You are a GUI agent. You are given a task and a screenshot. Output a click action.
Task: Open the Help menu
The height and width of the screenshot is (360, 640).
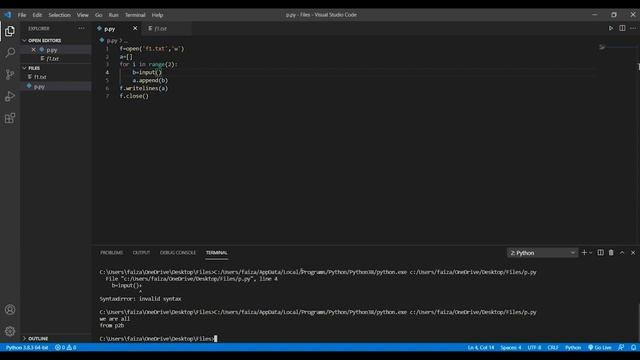(x=157, y=15)
